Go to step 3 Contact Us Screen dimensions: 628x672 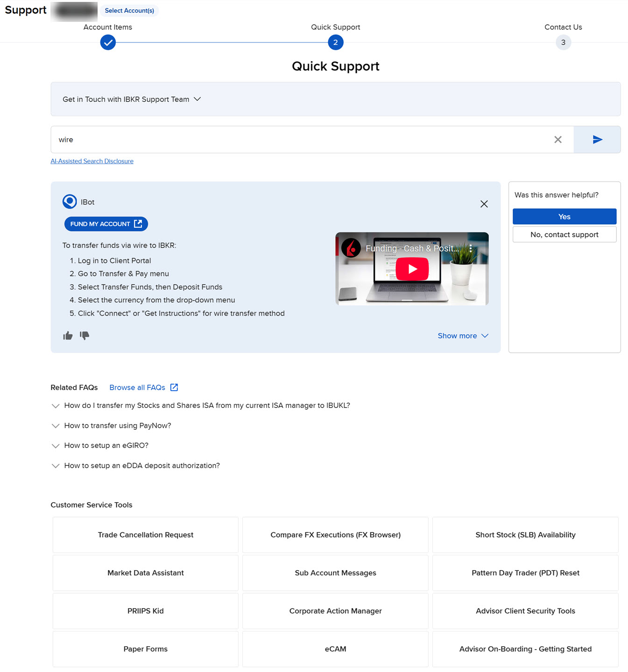tap(563, 42)
